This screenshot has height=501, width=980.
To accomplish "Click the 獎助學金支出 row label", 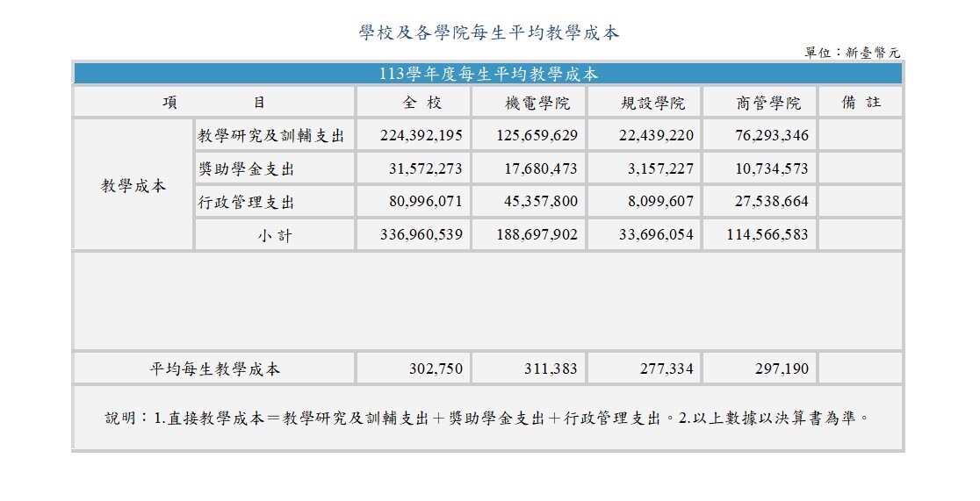I will point(247,169).
